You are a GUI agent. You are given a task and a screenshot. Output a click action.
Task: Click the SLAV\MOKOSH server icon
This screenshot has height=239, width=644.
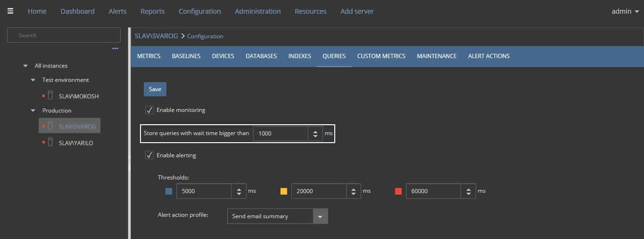click(x=50, y=95)
